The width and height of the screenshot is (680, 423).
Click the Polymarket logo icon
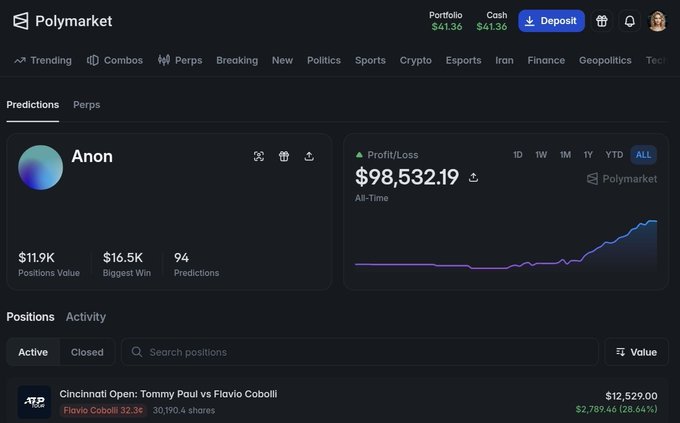coord(21,21)
